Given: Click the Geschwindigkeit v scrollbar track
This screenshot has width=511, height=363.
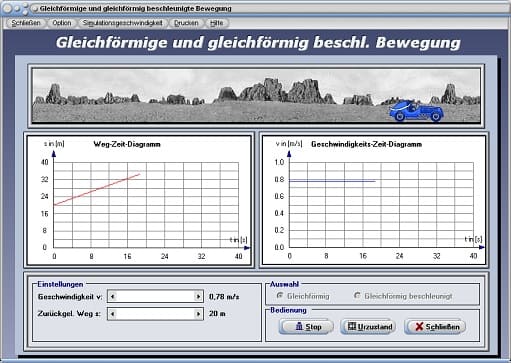Looking at the screenshot, I should [155, 296].
